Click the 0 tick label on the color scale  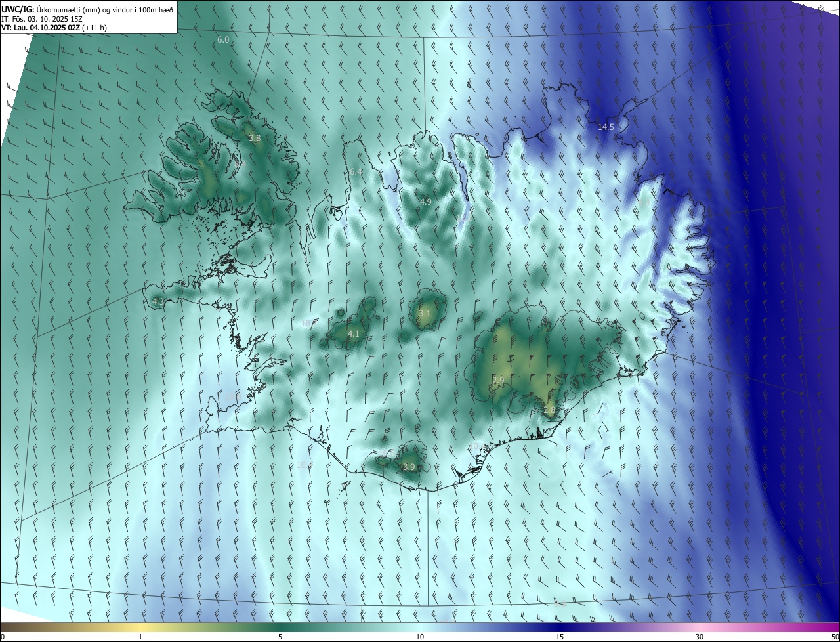[x=3, y=637]
